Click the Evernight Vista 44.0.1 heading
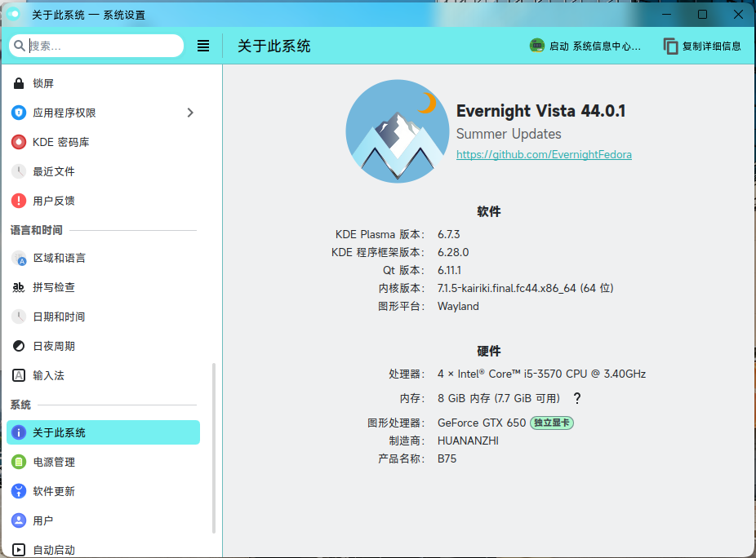This screenshot has height=558, width=756. [541, 111]
